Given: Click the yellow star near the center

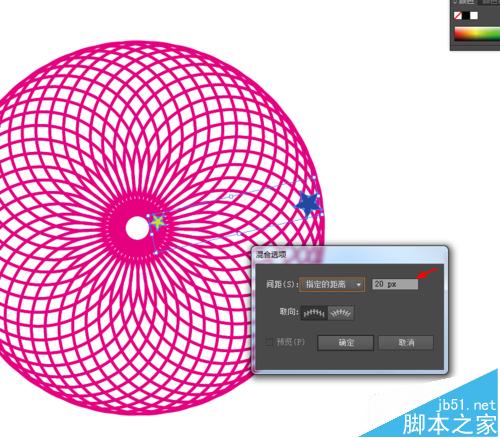Looking at the screenshot, I should click(158, 221).
